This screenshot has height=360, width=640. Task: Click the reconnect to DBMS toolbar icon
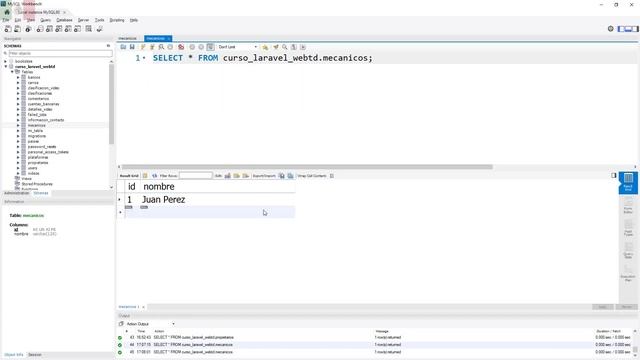99,29
